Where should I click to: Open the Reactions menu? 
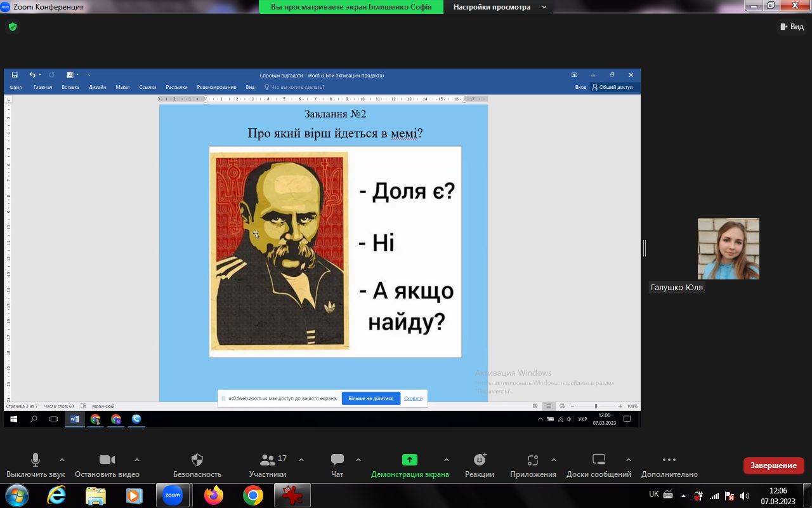480,465
